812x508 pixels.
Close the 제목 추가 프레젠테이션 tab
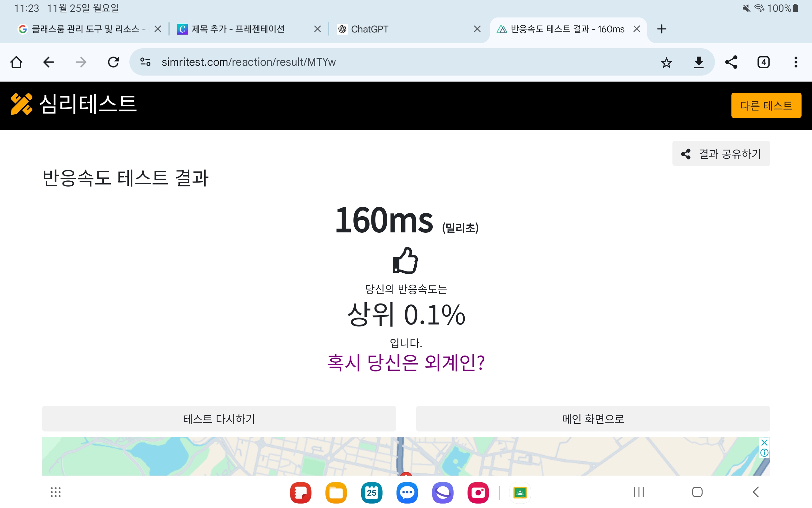click(x=318, y=29)
